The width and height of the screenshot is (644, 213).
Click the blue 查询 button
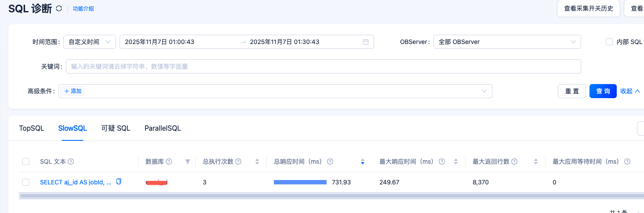pos(603,91)
